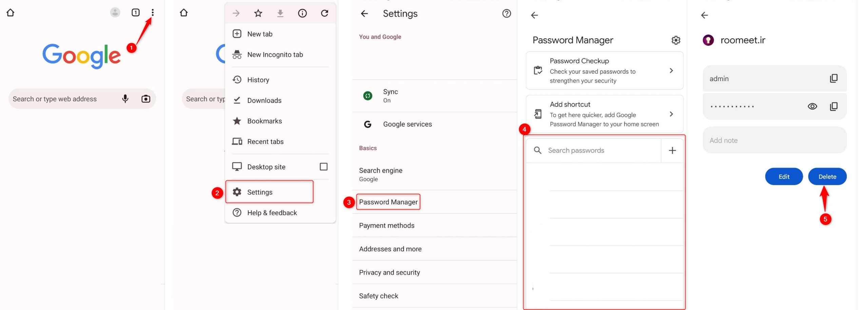This screenshot has width=868, height=310.
Task: Tap the Settings help question icon
Action: (x=507, y=14)
